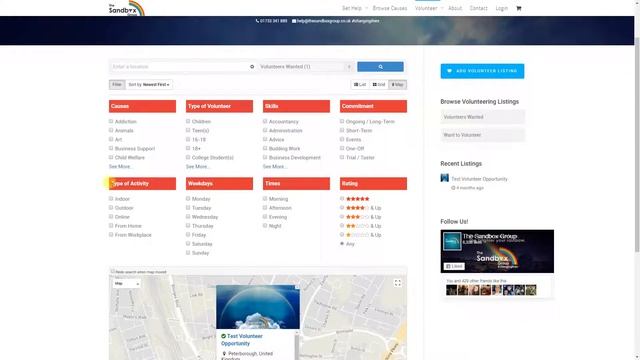This screenshot has height=360, width=640.
Task: Check the Night times checkbox
Action: [265, 225]
